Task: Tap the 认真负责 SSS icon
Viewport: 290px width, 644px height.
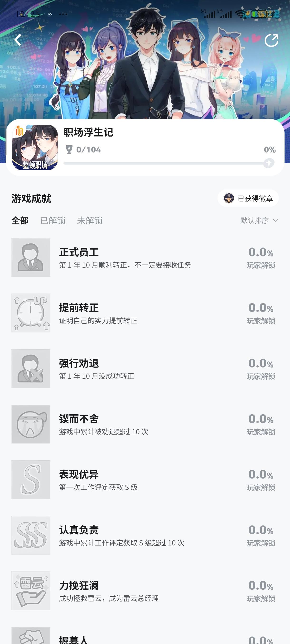Action: (31, 535)
